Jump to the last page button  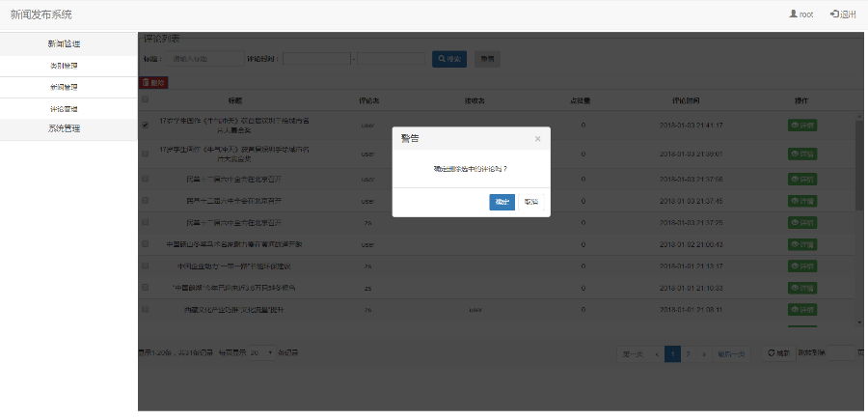[x=731, y=354]
